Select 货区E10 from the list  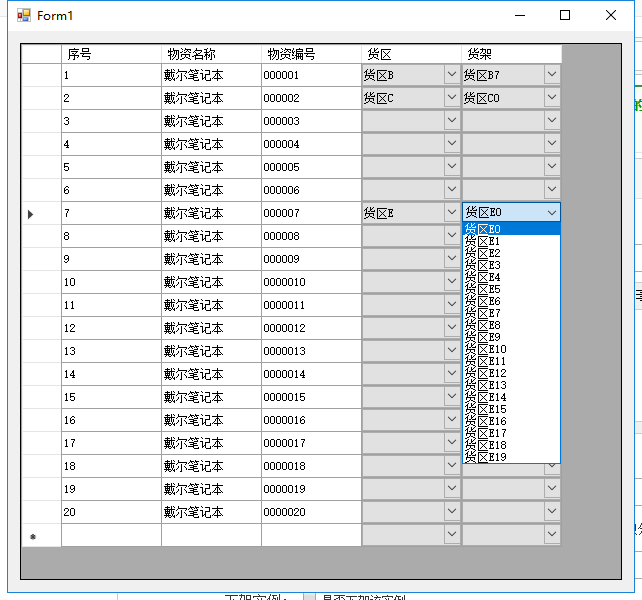pyautogui.click(x=511, y=349)
